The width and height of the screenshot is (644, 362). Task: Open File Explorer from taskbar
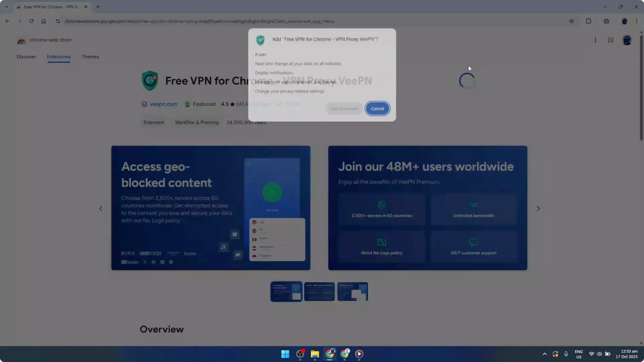point(315,354)
